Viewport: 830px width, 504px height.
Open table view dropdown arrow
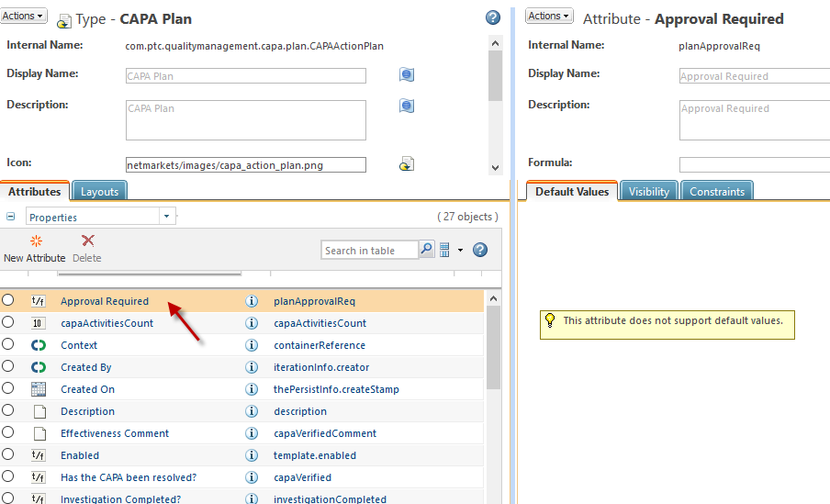(460, 250)
